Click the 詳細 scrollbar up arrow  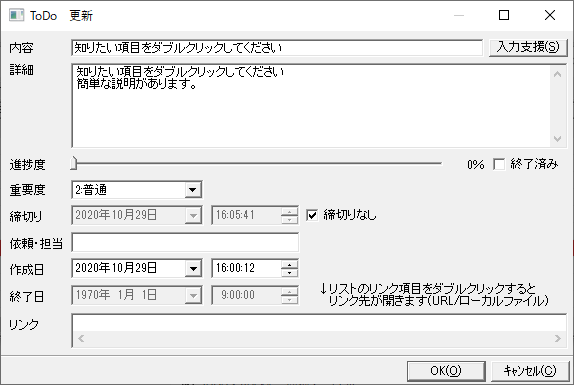coord(558,74)
